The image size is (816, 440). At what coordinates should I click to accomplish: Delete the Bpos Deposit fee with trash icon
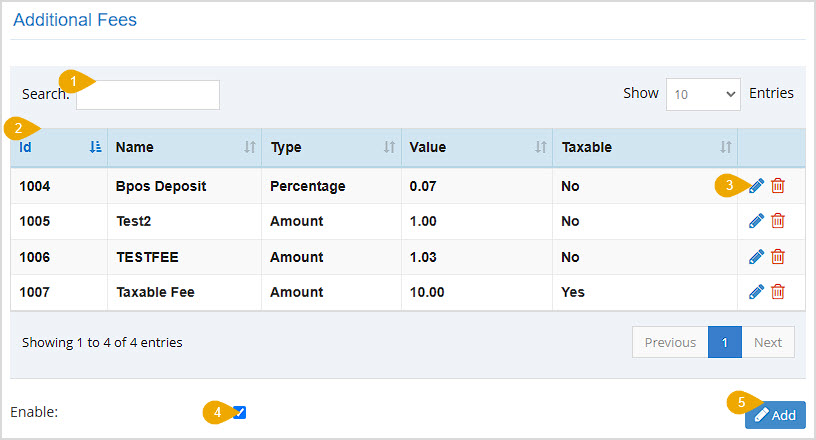[x=777, y=186]
